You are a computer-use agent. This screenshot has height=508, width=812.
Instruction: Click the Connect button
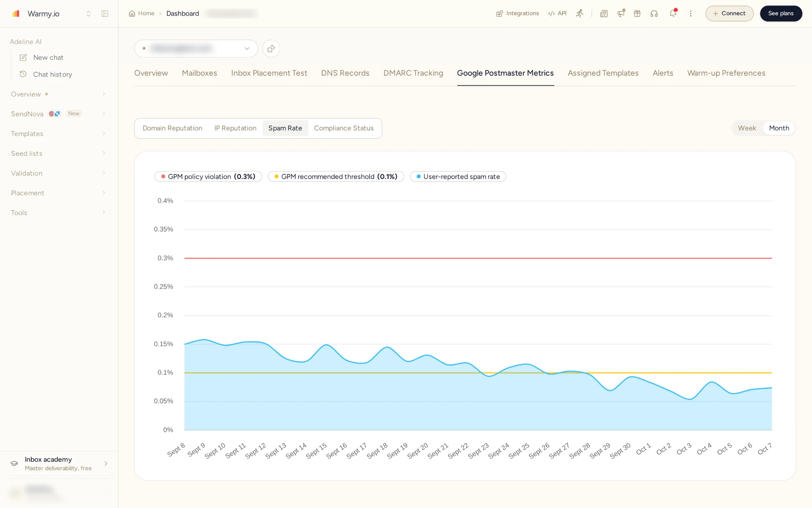click(x=729, y=14)
